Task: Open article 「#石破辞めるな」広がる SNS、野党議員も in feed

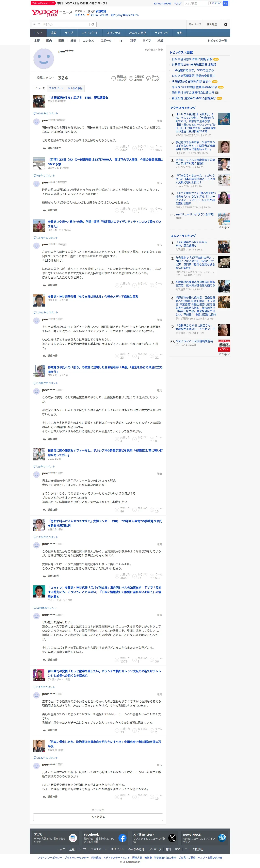Action: pos(78,98)
